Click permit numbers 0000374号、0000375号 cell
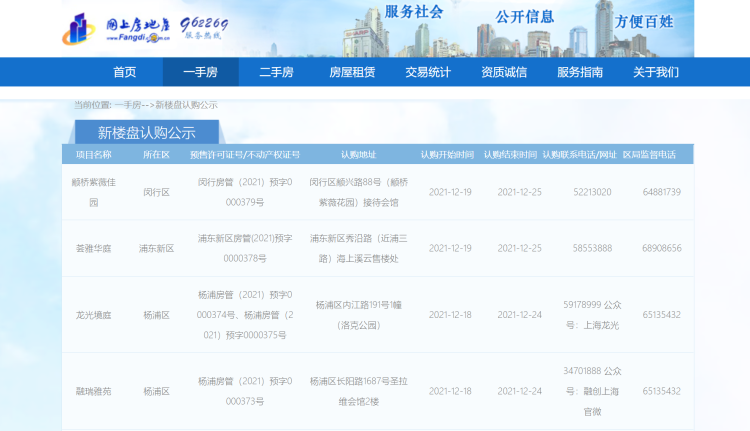The image size is (750, 431). point(245,315)
